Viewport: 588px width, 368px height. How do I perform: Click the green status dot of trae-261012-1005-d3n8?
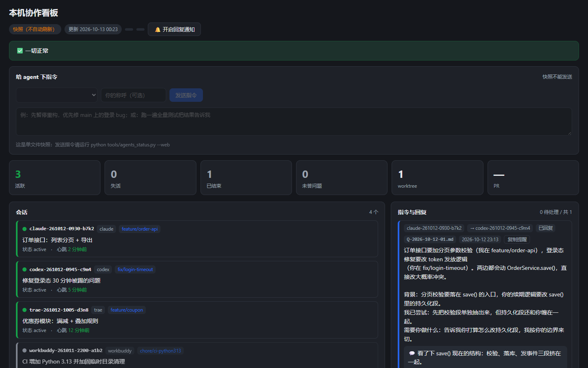coord(24,310)
